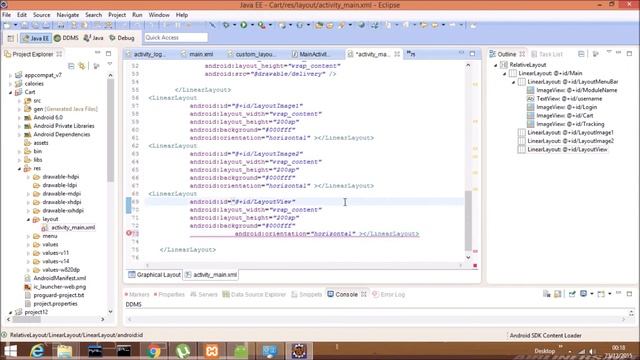Collapse the res folder
The height and width of the screenshot is (360, 640).
[19, 169]
